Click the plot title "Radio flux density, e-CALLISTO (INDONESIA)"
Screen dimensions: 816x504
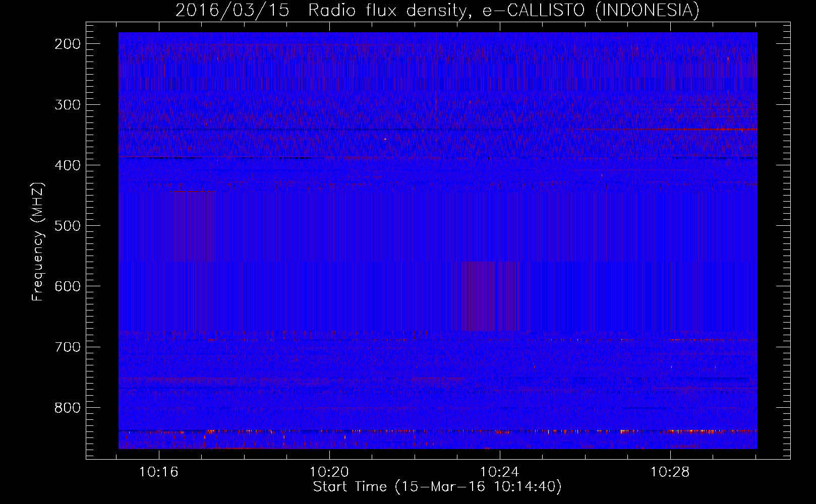[x=503, y=11]
